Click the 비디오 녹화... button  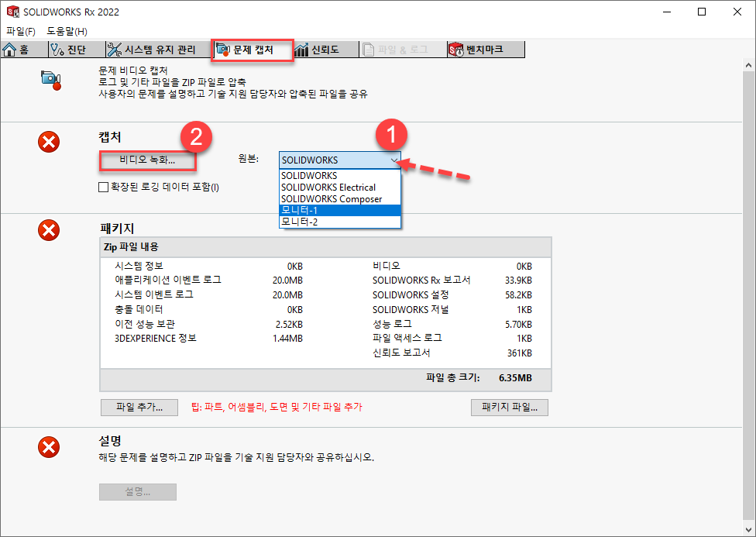point(147,160)
